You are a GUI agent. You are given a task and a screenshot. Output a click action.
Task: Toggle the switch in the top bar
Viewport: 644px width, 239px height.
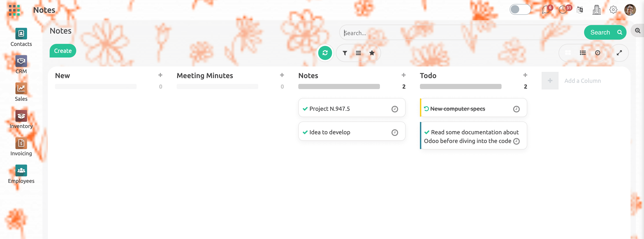[520, 9]
